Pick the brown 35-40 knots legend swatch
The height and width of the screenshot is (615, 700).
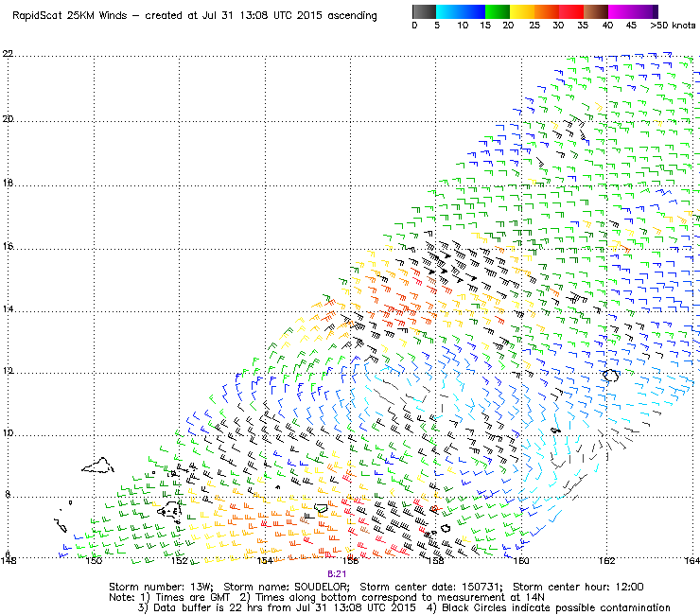[596, 11]
